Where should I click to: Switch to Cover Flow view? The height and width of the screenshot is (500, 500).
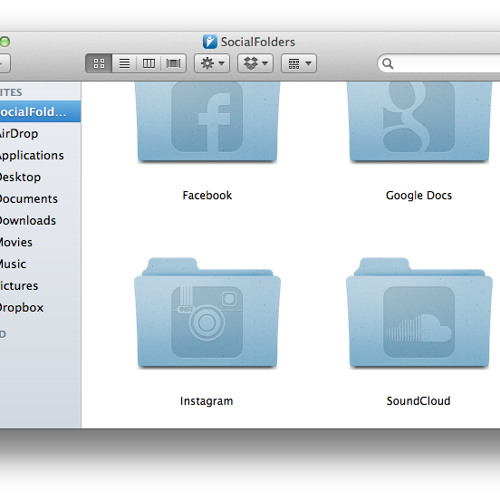pos(173,63)
